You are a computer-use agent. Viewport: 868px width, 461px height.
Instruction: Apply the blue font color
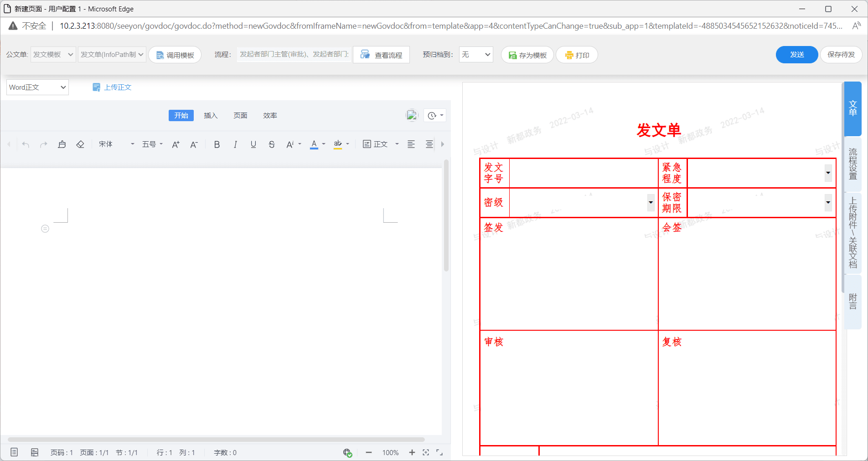click(x=314, y=144)
